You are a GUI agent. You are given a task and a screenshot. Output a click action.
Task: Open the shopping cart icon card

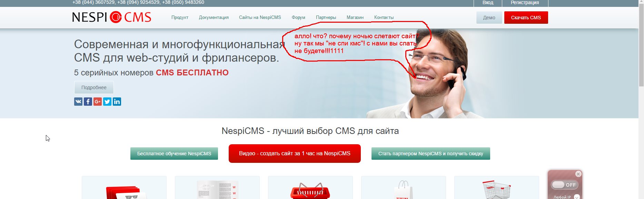[496, 188]
